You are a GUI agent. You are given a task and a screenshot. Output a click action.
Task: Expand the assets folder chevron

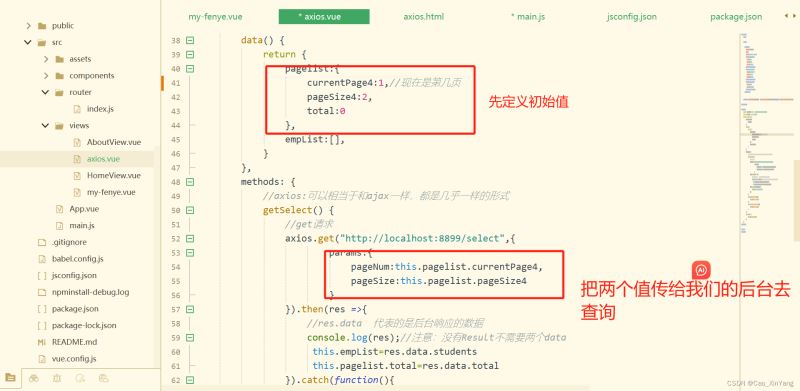46,59
